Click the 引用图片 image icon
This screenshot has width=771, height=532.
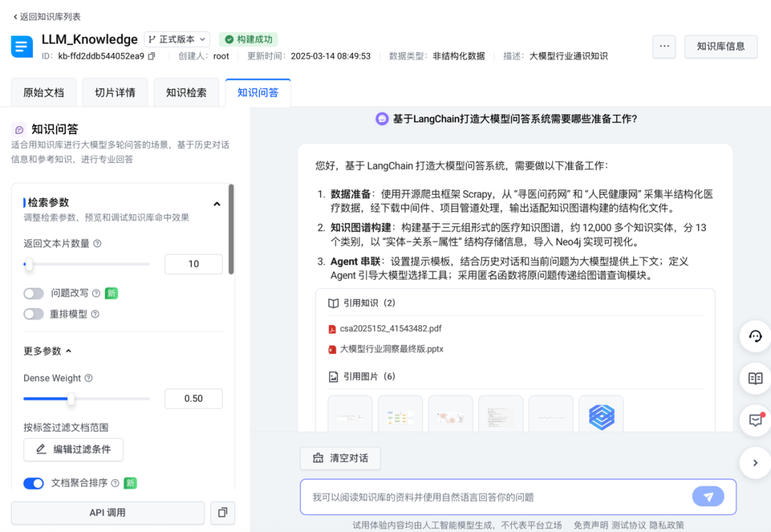(333, 376)
